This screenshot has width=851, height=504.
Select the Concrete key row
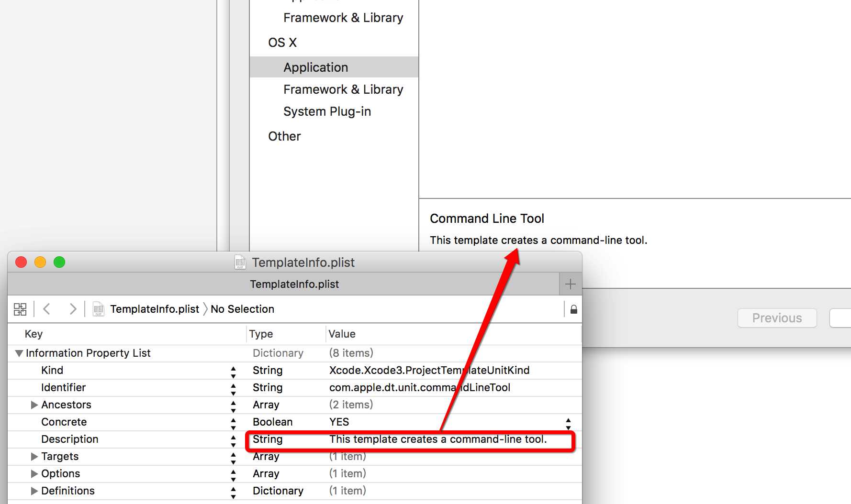(x=64, y=422)
